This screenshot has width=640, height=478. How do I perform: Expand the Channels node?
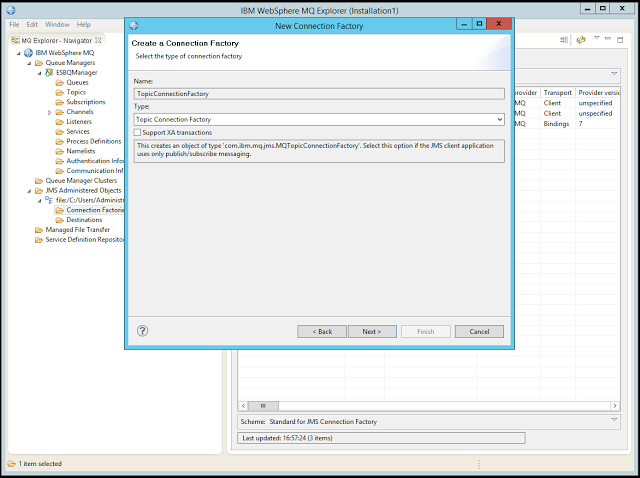(x=50, y=112)
